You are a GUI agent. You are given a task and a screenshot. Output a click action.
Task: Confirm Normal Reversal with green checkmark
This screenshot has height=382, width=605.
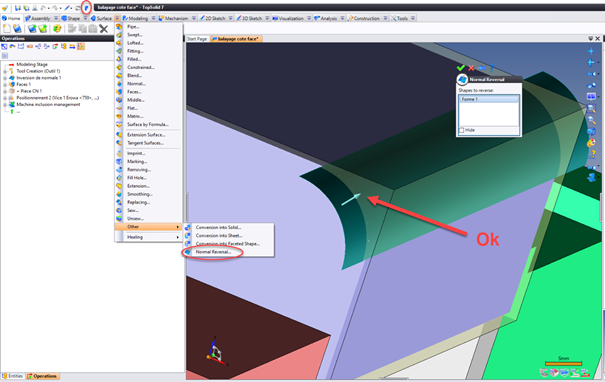pos(460,68)
